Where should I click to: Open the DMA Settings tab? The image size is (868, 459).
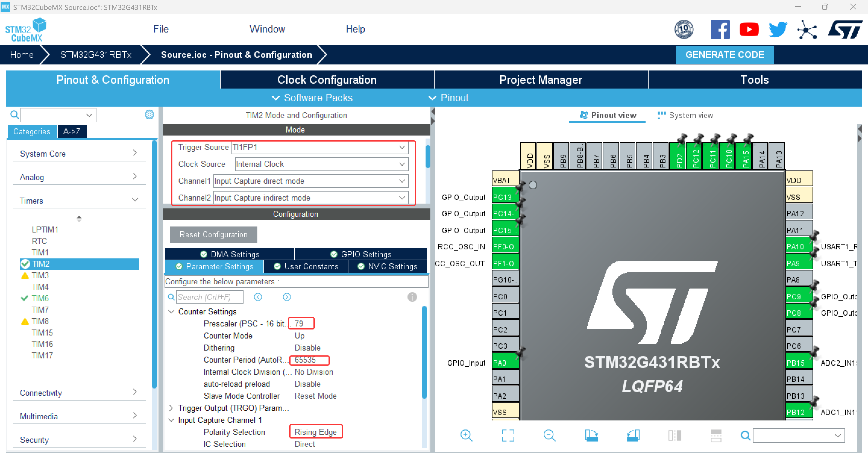click(x=229, y=254)
